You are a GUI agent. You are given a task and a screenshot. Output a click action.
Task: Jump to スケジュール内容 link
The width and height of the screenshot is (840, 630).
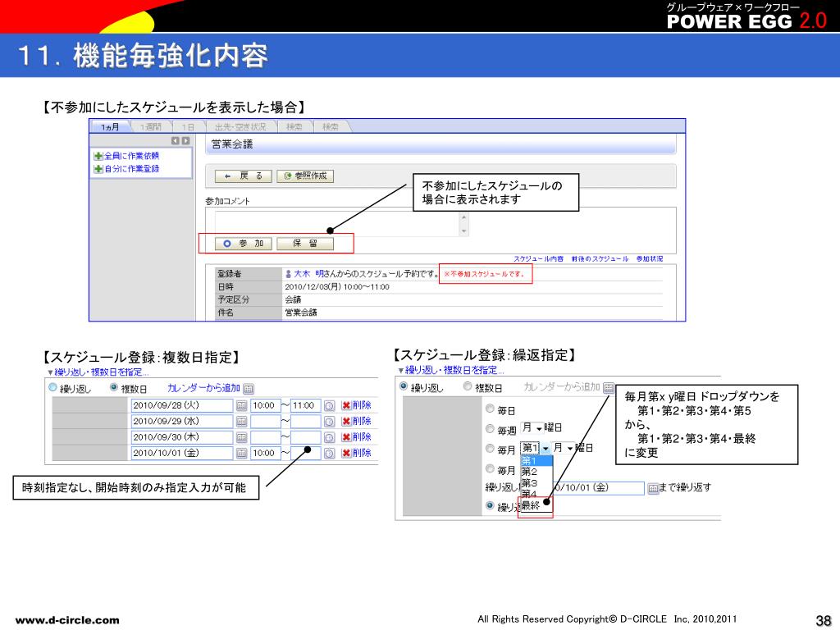(538, 258)
